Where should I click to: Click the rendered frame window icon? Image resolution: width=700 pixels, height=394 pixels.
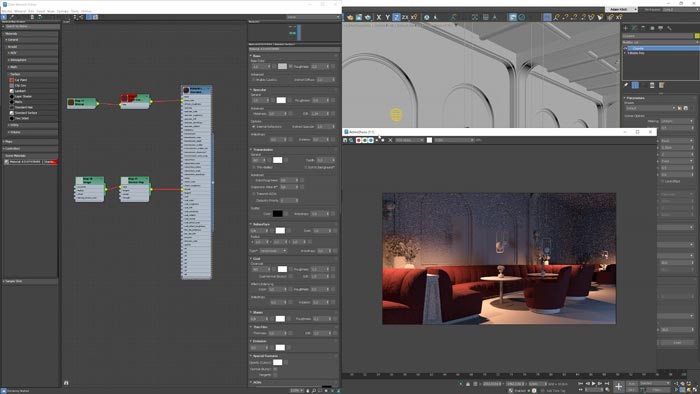pos(359,17)
